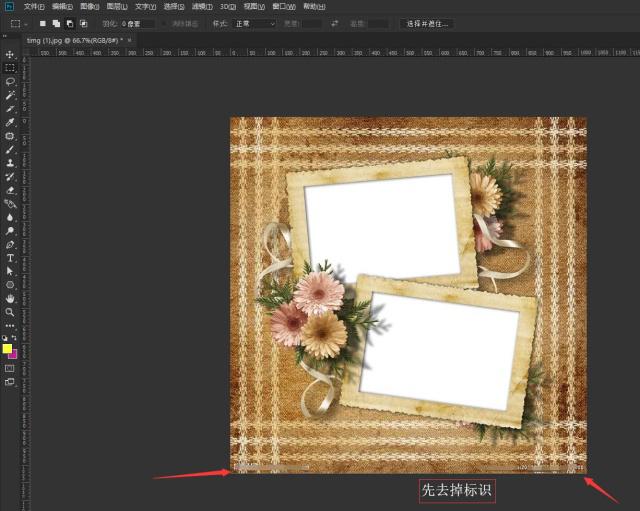
Task: Select the Magic Wand tool
Action: 10,95
